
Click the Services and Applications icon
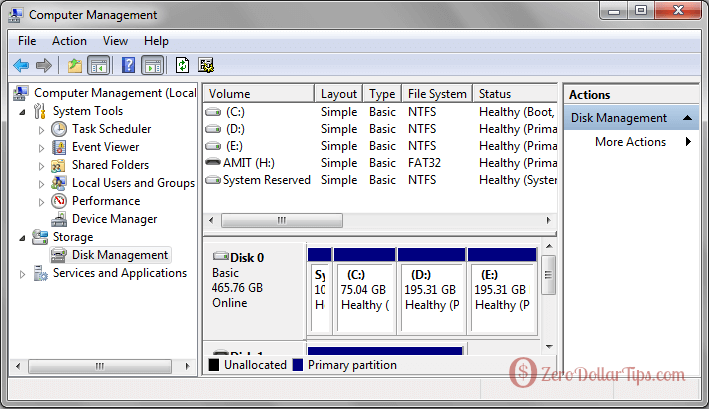40,273
